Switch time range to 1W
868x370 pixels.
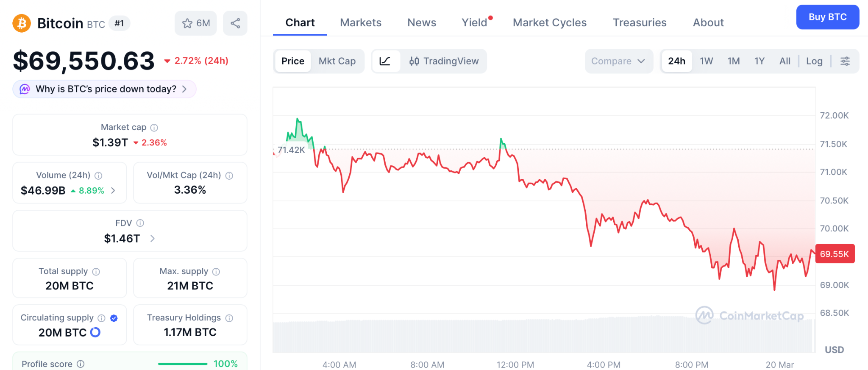click(706, 61)
